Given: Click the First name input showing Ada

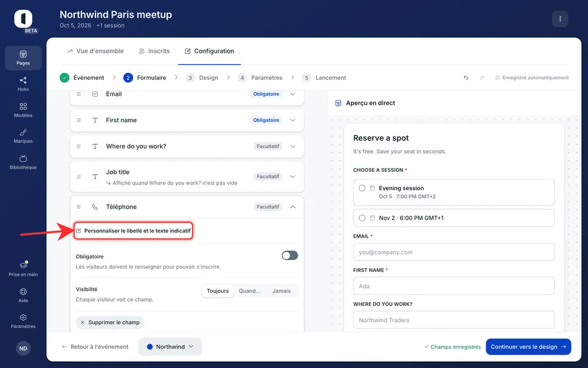Looking at the screenshot, I should (x=454, y=286).
